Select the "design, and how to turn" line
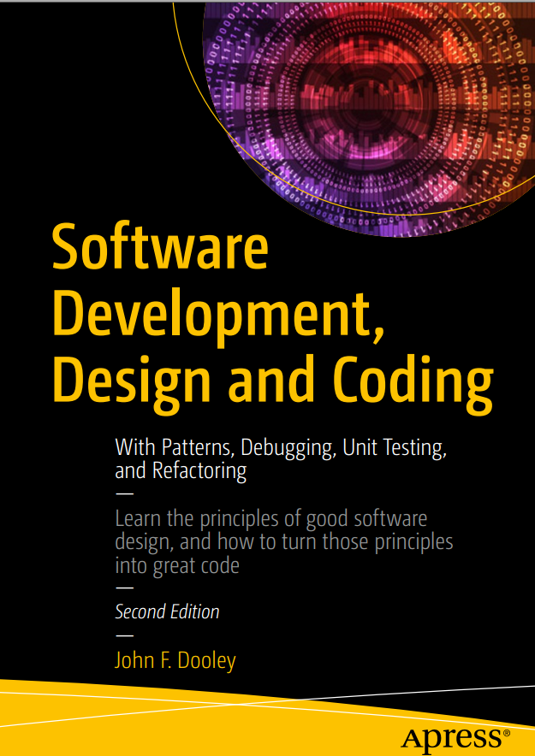Viewport: 535px width, 756px height. tap(214, 542)
